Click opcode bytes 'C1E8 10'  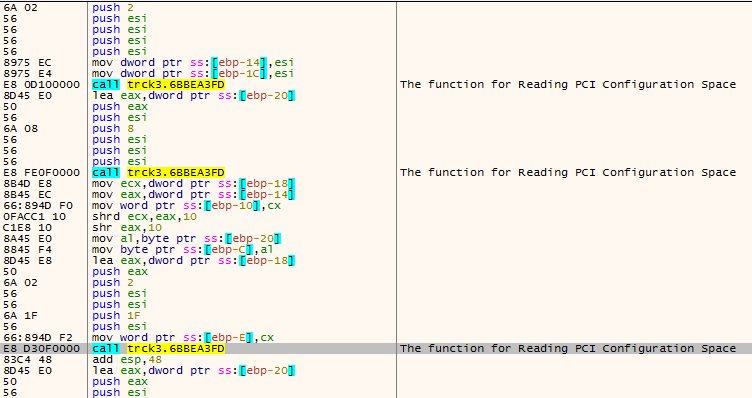27,228
